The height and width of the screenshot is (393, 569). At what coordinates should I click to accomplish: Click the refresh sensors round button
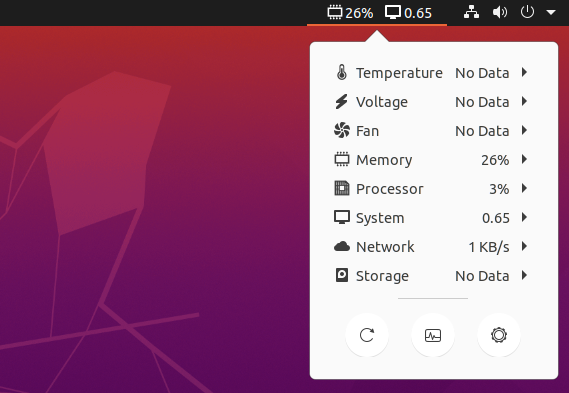point(367,335)
